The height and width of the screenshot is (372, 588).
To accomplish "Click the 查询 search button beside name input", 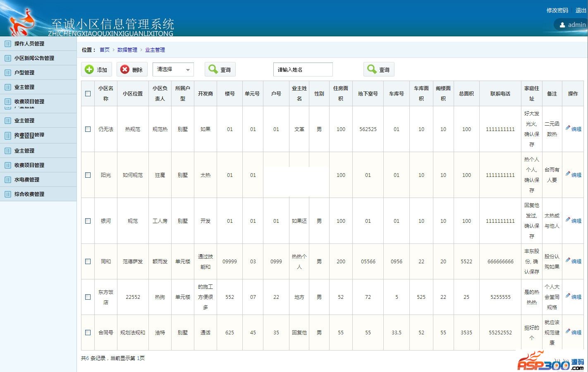I will pyautogui.click(x=379, y=69).
